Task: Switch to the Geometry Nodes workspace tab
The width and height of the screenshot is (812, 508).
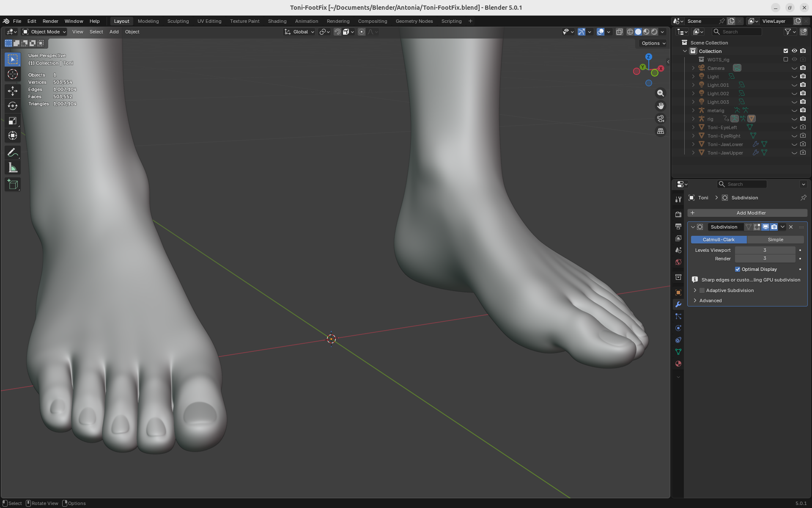Action: (x=414, y=21)
